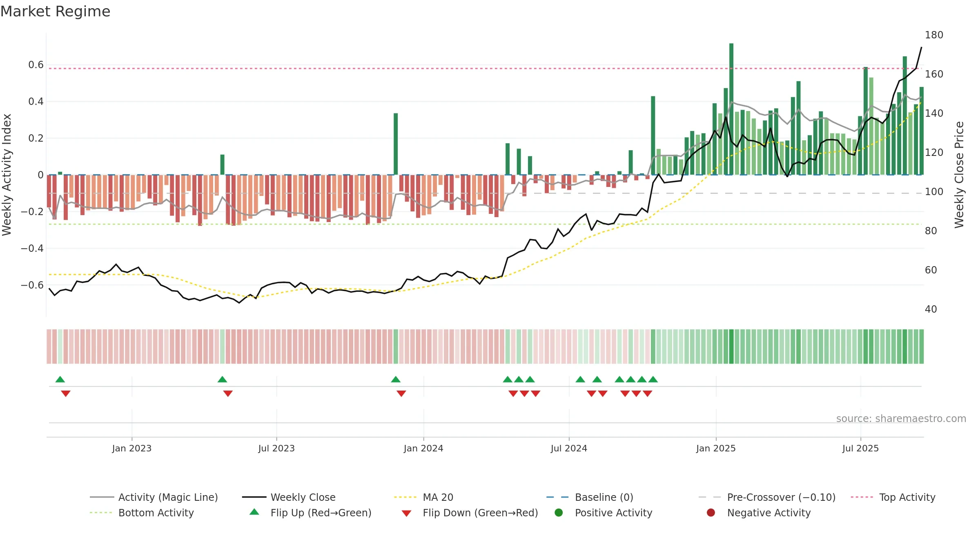Click the green bar spike near December 2023
Image resolution: width=980 pixels, height=551 pixels.
click(x=396, y=144)
